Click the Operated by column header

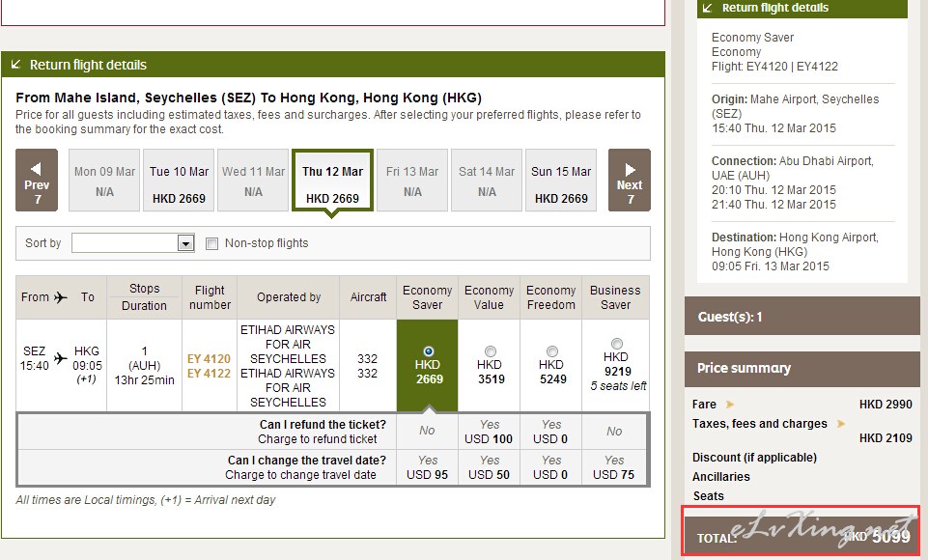pos(288,297)
